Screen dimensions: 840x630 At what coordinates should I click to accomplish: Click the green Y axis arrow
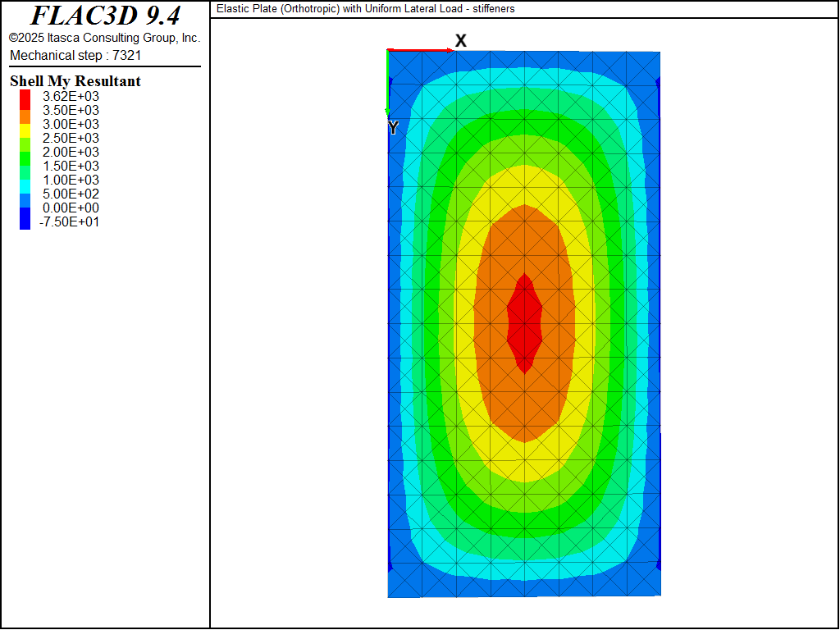(x=387, y=82)
